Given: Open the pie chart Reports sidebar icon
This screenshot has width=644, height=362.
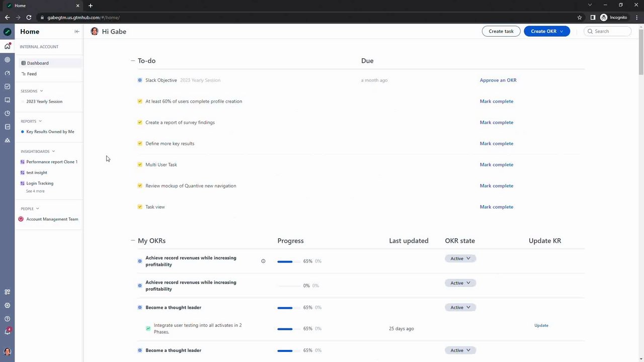Looking at the screenshot, I should point(7,114).
